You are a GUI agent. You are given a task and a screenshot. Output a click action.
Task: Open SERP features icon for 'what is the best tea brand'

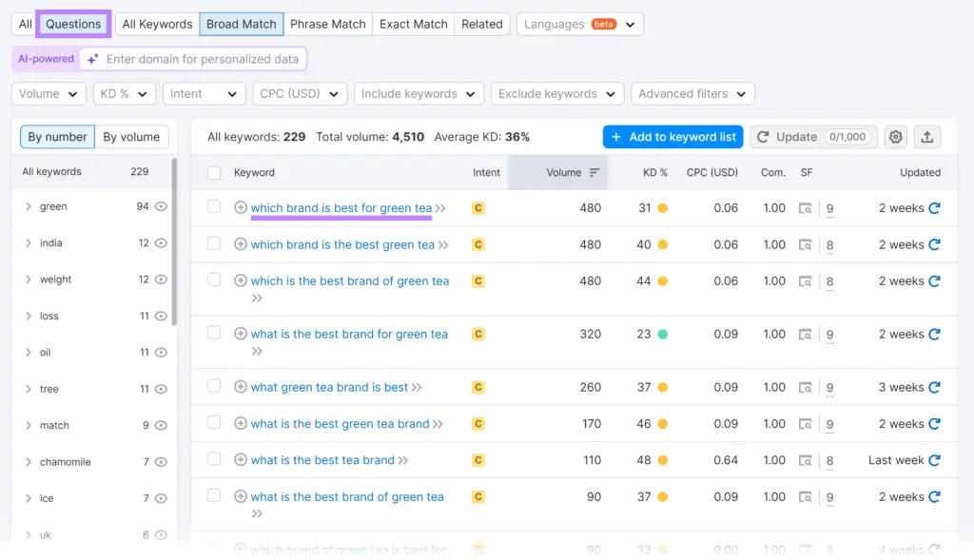coord(806,461)
